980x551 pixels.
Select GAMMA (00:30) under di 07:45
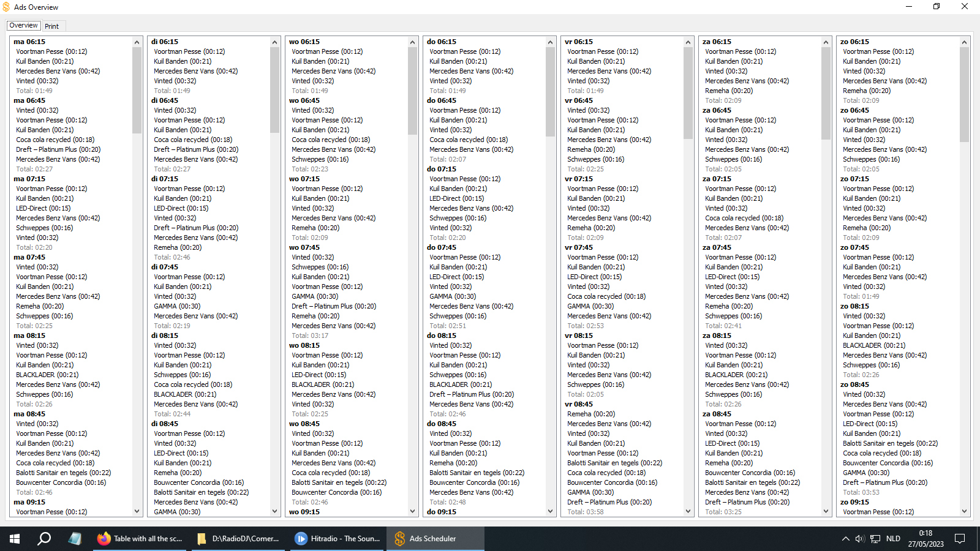click(177, 306)
